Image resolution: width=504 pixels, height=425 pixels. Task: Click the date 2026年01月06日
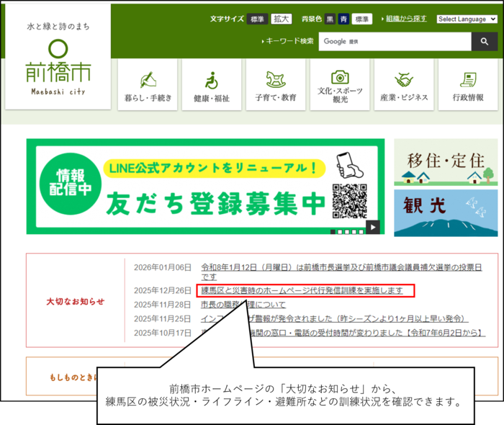[163, 267]
